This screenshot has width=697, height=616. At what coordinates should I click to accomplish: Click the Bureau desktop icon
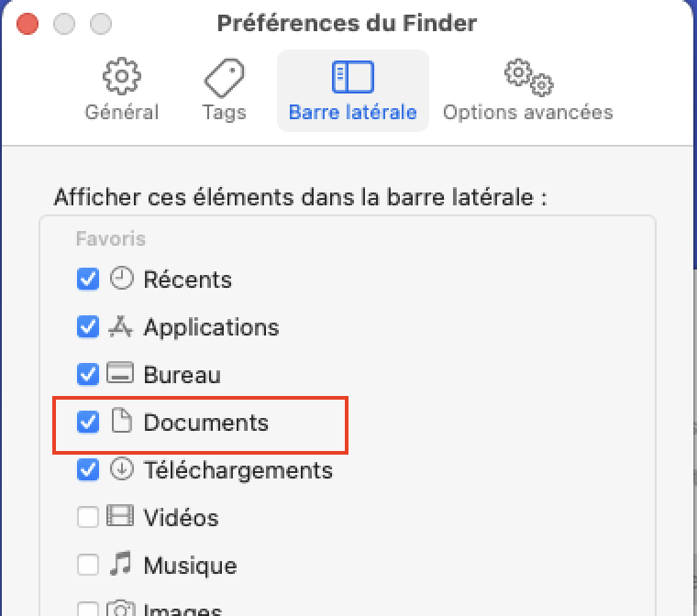[121, 374]
